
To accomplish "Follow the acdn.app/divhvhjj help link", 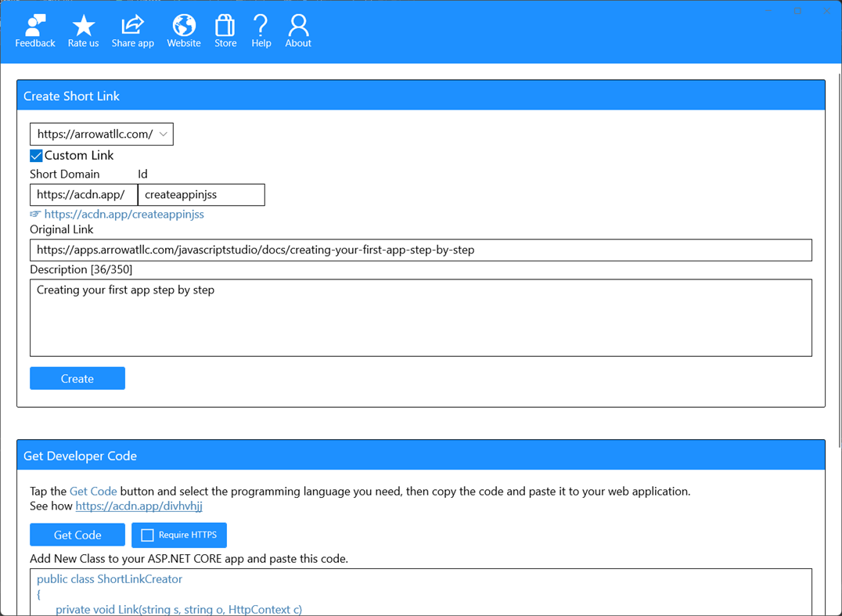I will pos(139,506).
